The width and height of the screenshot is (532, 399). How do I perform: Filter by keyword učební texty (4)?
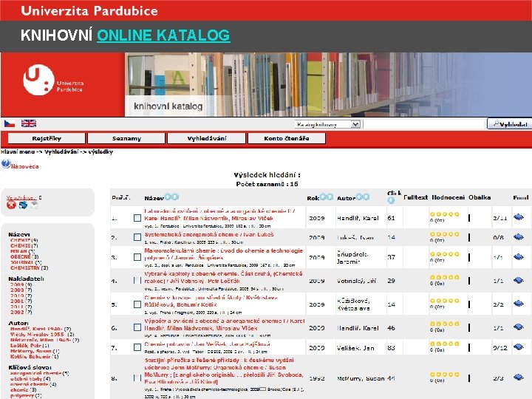(x=30, y=378)
